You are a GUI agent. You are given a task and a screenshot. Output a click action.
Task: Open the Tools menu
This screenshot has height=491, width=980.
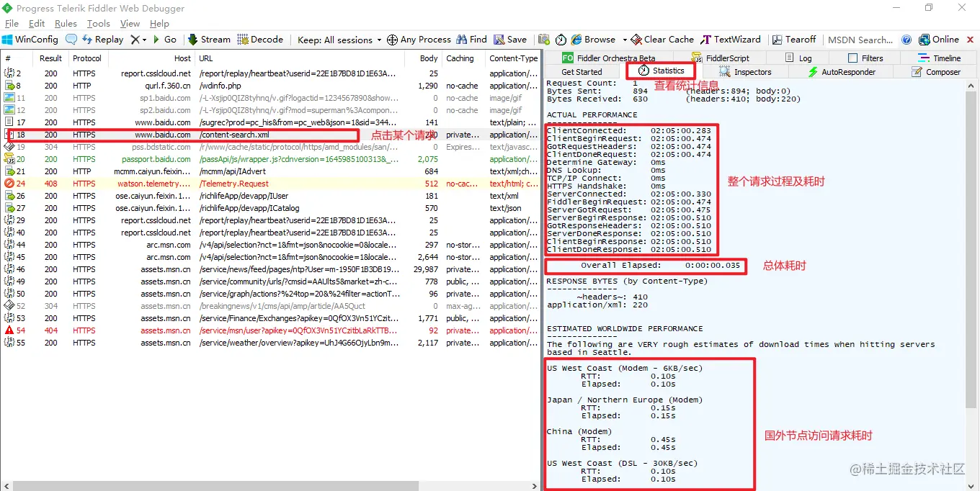tap(99, 24)
